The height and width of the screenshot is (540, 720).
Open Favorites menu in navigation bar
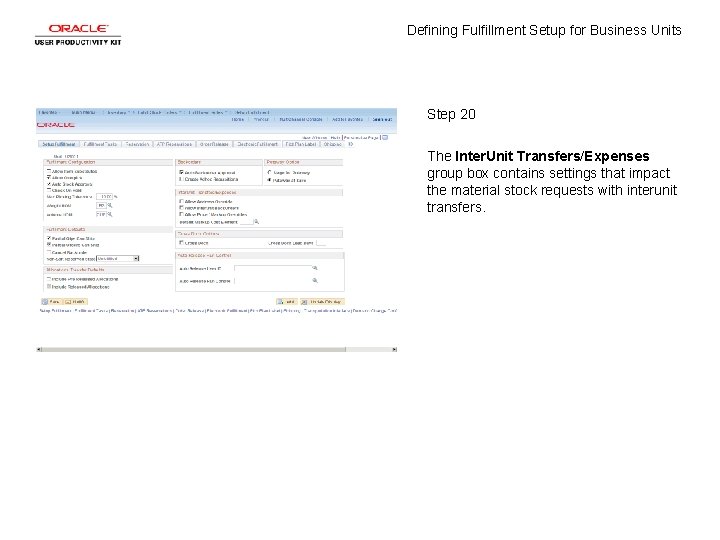coord(48,112)
